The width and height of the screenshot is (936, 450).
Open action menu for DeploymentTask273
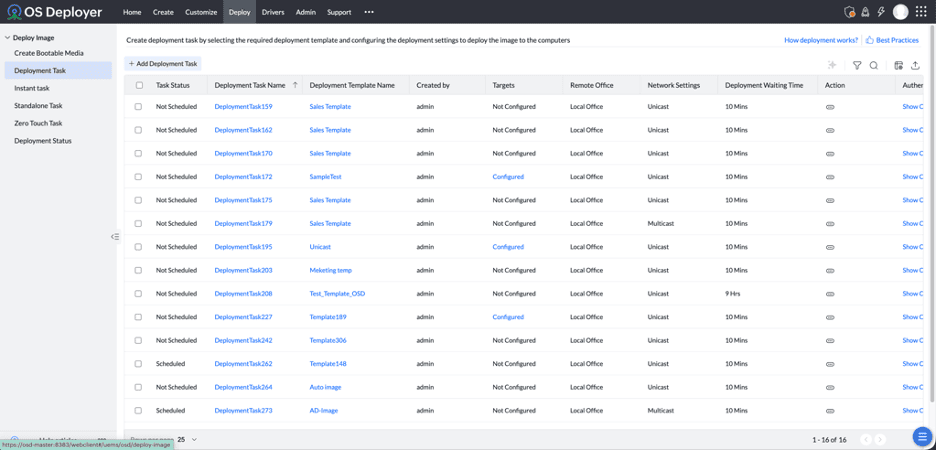click(830, 411)
